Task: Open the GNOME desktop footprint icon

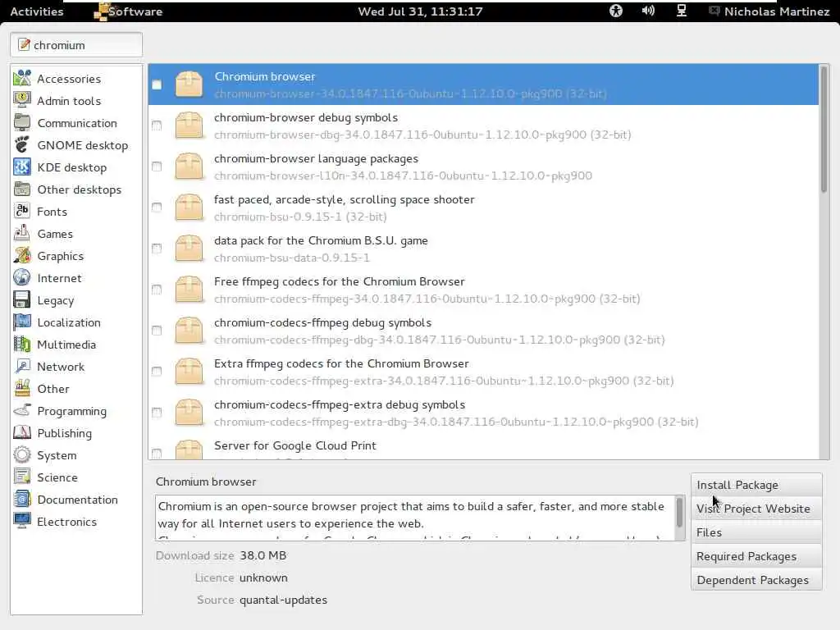Action: pos(22,144)
